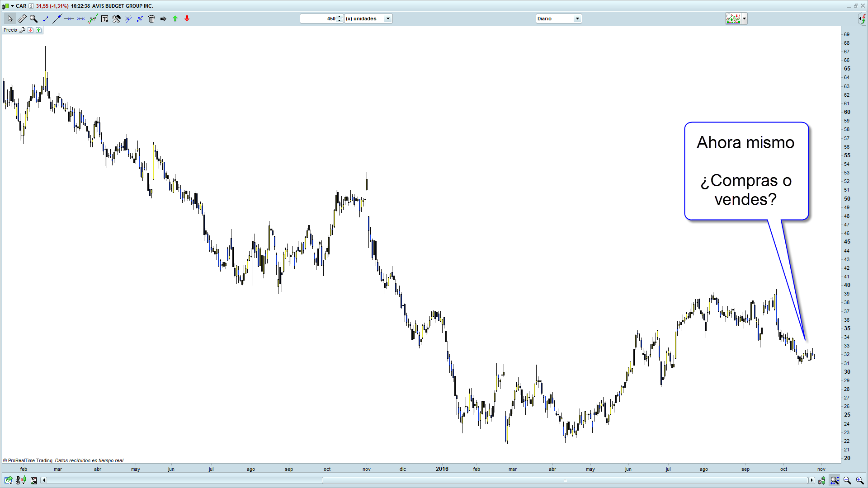Zoom out the chart with minus magnifier

[847, 480]
